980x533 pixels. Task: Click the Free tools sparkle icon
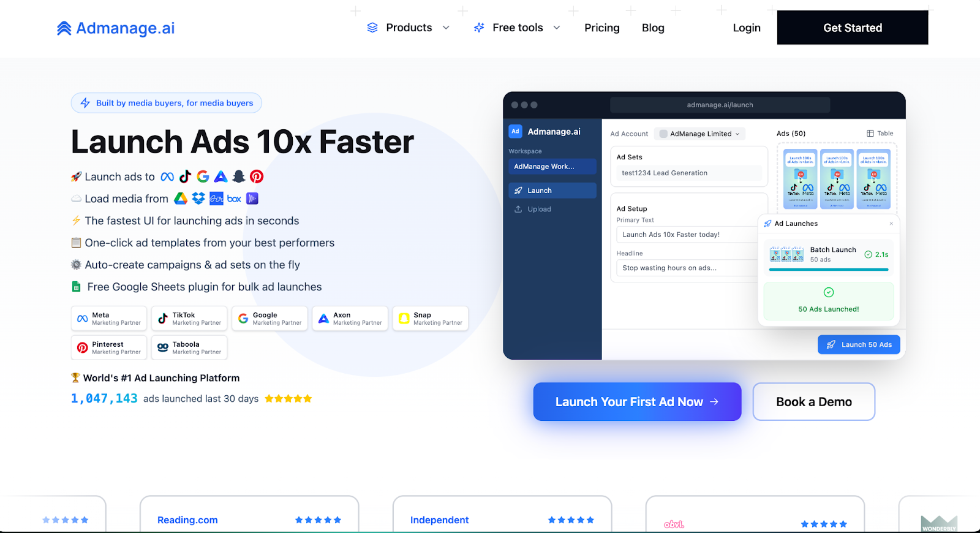(479, 28)
